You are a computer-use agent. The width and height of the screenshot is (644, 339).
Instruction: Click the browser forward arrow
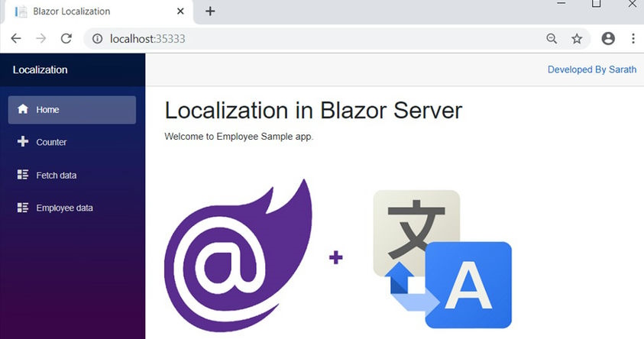click(41, 39)
